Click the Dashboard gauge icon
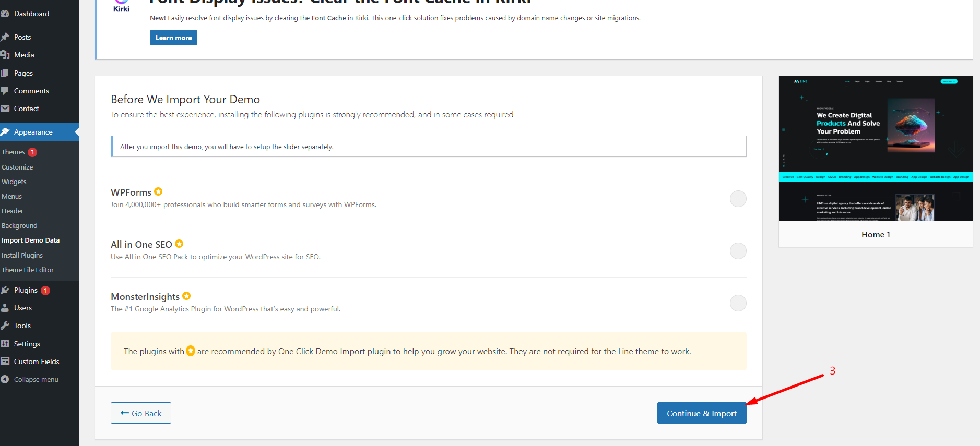 5,14
